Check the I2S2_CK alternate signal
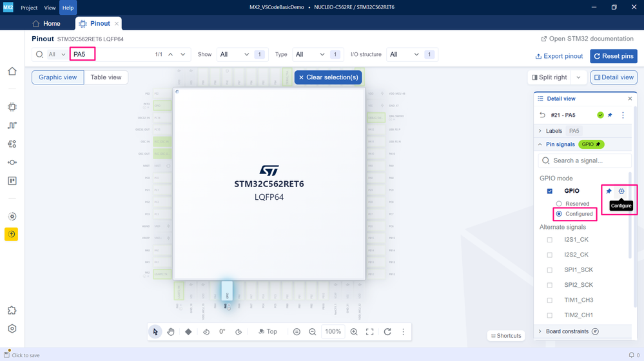The width and height of the screenshot is (644, 361). pyautogui.click(x=550, y=255)
